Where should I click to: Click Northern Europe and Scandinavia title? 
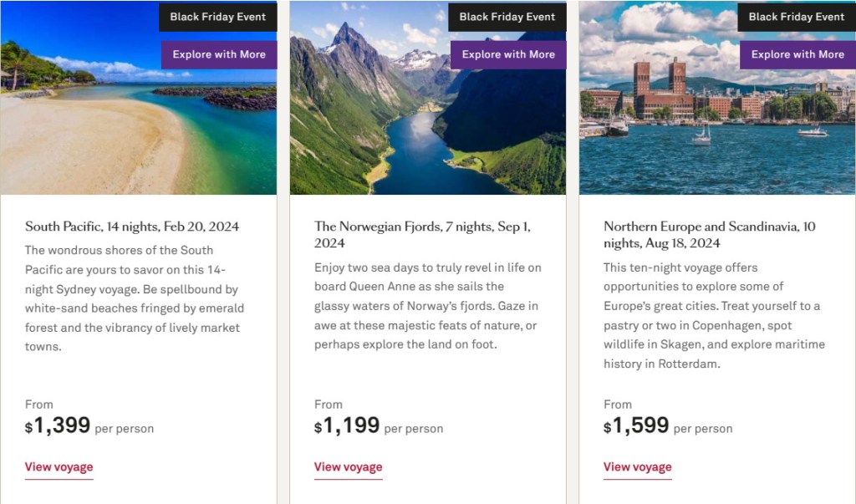point(709,235)
